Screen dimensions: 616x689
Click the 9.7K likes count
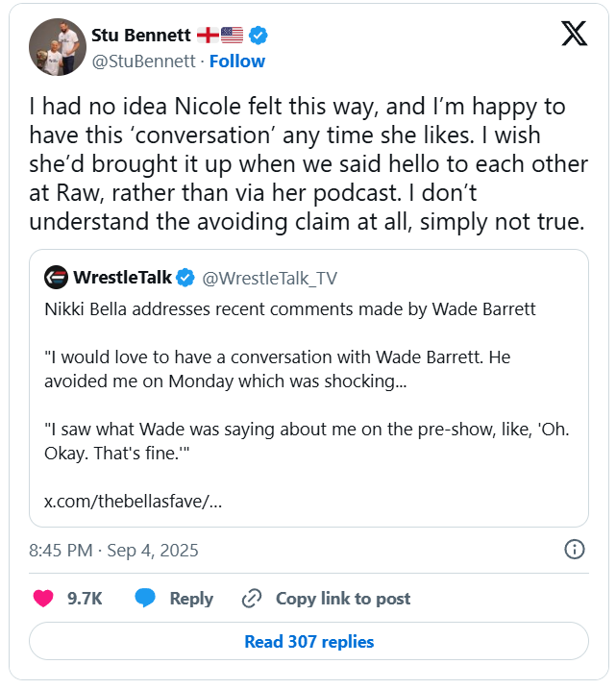coord(85,598)
